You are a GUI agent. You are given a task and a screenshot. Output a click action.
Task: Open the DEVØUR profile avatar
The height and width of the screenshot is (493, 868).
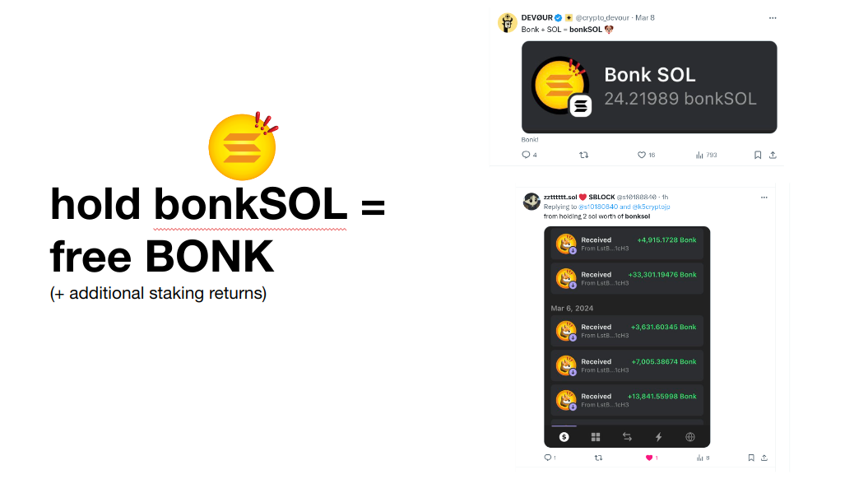pyautogui.click(x=507, y=23)
